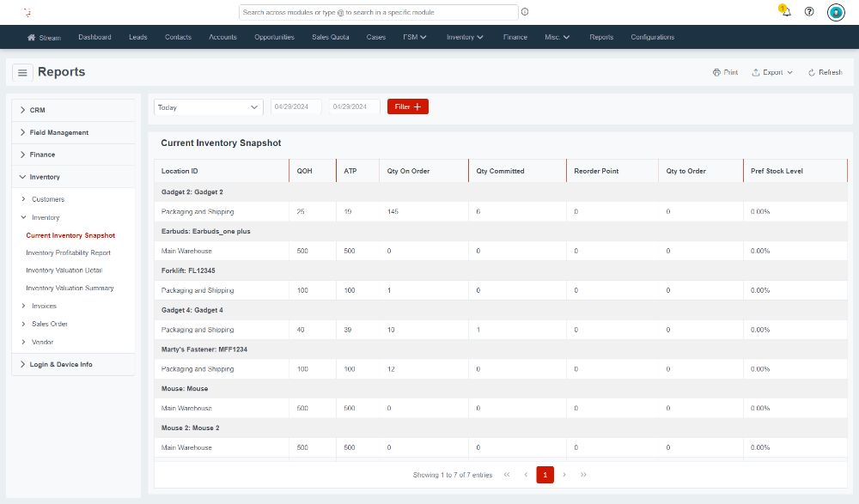Viewport: 859px width, 504px height.
Task: Click the help question mark icon
Action: 808,12
